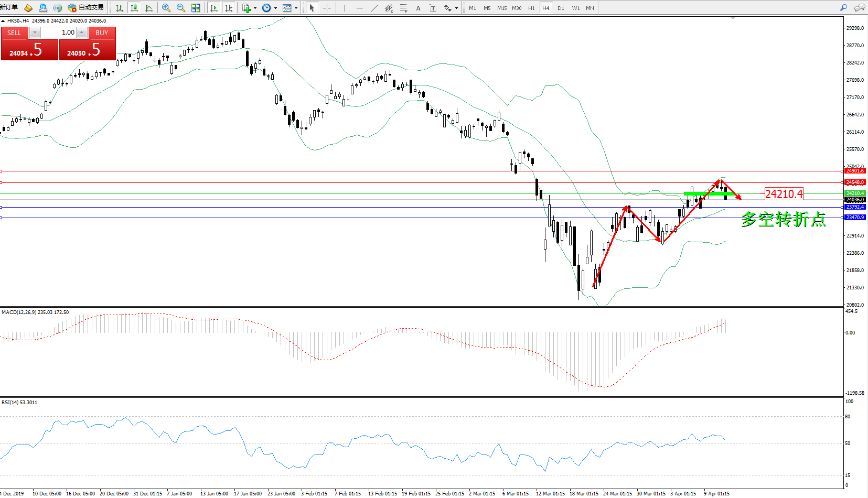868x498 pixels.
Task: Select the horizontal line drawing tool
Action: [x=359, y=8]
